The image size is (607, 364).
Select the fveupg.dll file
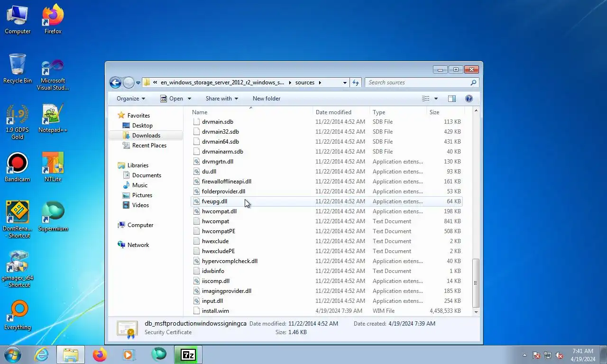click(326, 201)
